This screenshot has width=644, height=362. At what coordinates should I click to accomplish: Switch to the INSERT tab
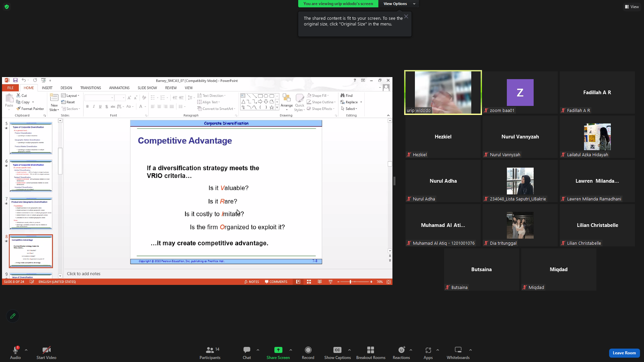(x=47, y=88)
